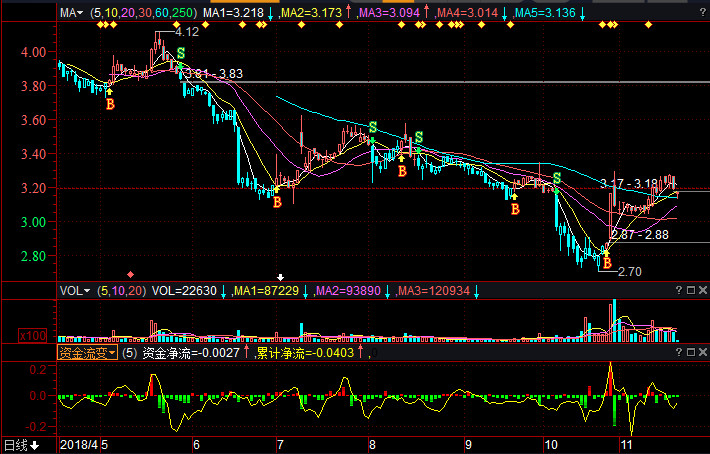Expand the VOL indicator dropdown
The height and width of the screenshot is (454, 710).
click(75, 291)
